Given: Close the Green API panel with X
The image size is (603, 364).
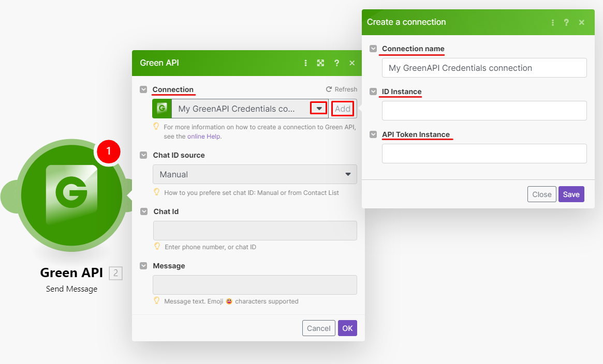Looking at the screenshot, I should (x=352, y=63).
